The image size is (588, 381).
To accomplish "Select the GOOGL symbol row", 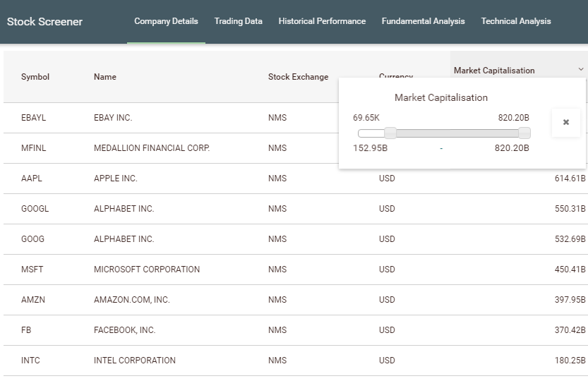I will click(296, 209).
